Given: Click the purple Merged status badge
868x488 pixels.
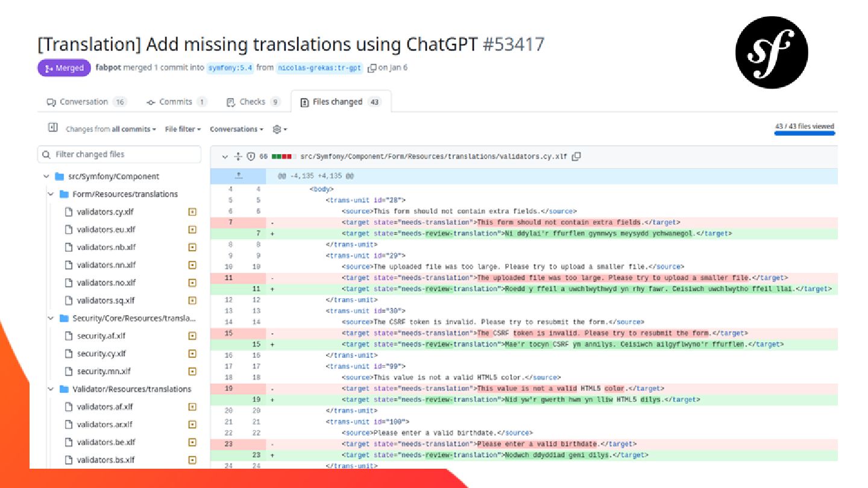Looking at the screenshot, I should (64, 68).
